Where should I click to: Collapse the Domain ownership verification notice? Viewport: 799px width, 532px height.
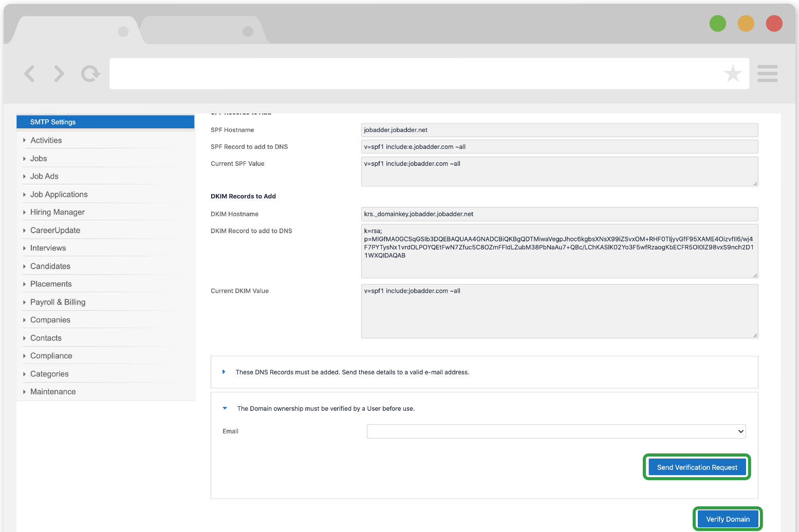[x=225, y=408]
